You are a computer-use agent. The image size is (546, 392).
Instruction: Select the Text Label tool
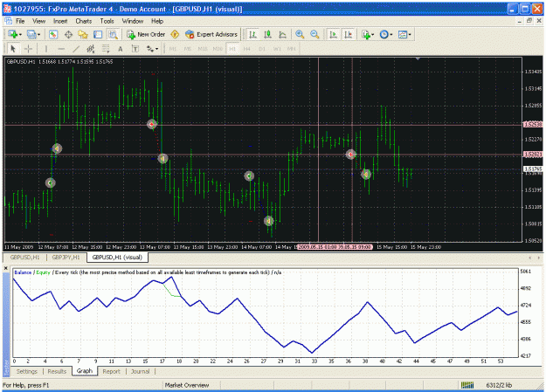pos(135,49)
